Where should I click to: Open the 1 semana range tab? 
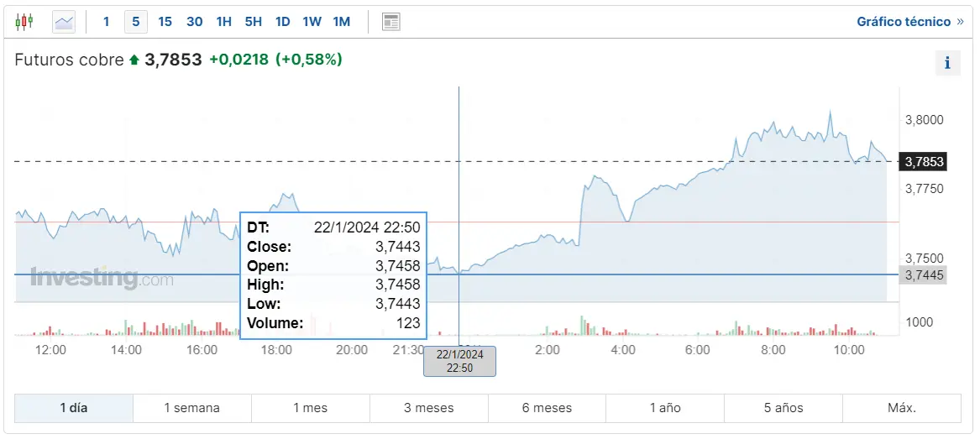191,408
